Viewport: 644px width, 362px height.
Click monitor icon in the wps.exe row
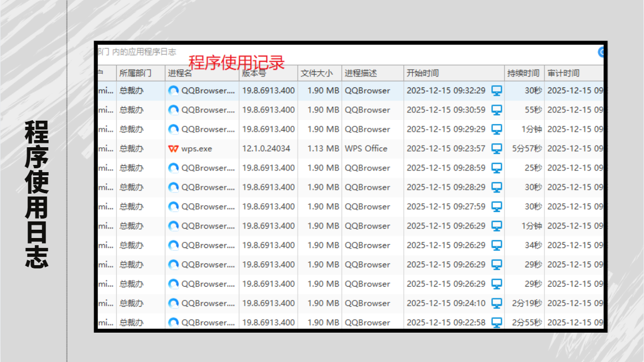[496, 148]
